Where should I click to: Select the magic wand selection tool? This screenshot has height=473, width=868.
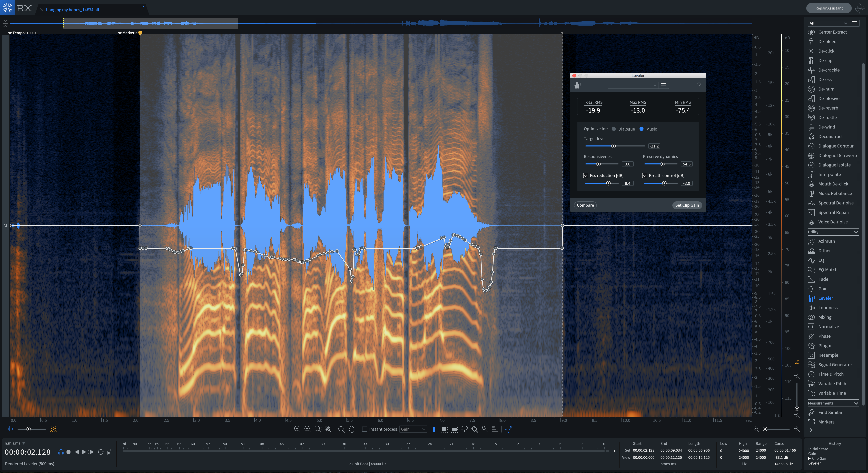click(x=485, y=429)
